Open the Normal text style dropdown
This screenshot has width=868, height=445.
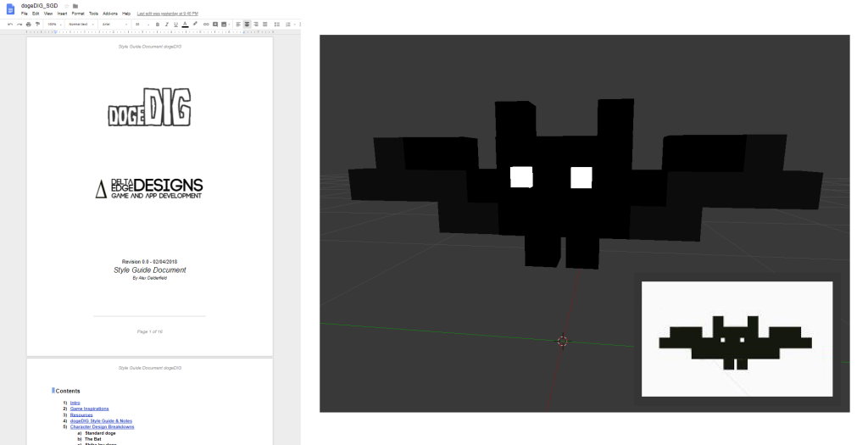click(x=81, y=24)
